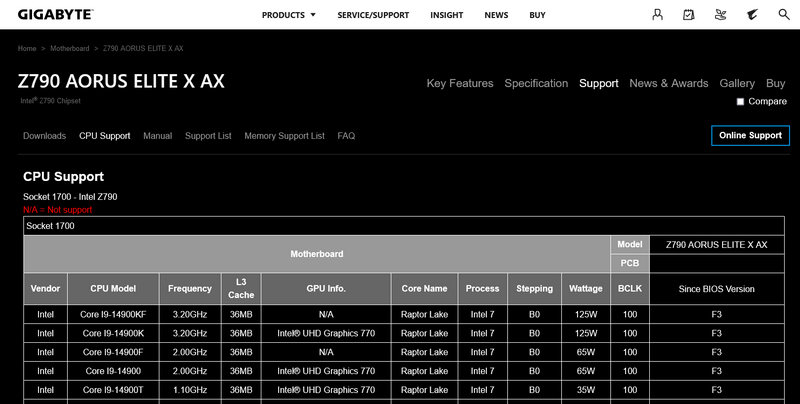Click the Core I9-14900 cell
Image resolution: width=800 pixels, height=404 pixels.
point(113,371)
